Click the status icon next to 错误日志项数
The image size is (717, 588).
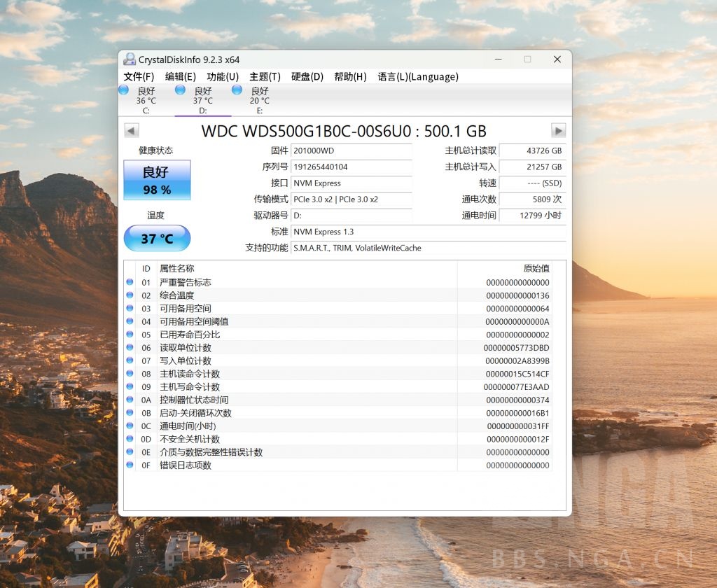pos(130,465)
